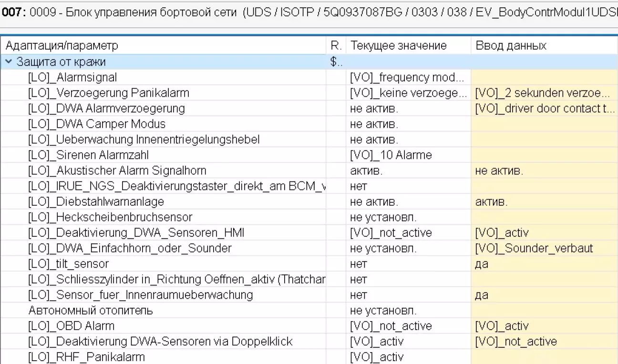Click the tilt_sensor input value да
The height and width of the screenshot is (364, 618).
tap(544, 264)
